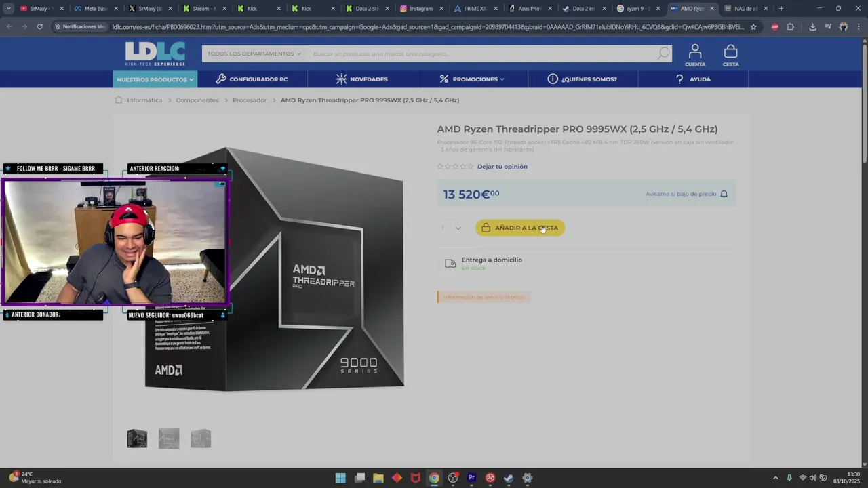Open McAfee from the taskbar
The height and width of the screenshot is (488, 868).
click(416, 478)
